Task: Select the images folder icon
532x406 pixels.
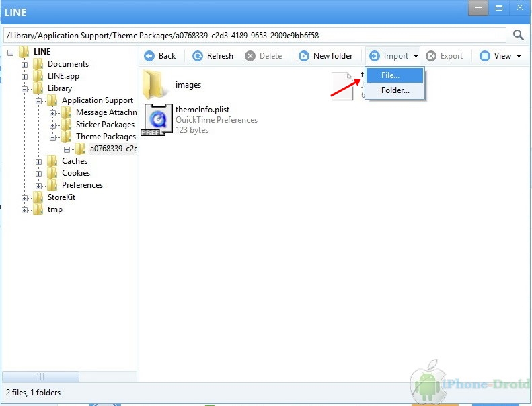Action: click(x=155, y=84)
